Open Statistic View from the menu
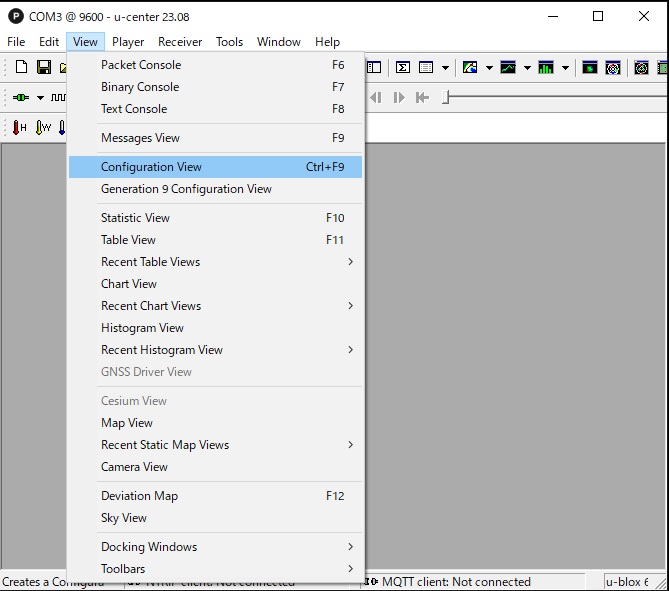The height and width of the screenshot is (591, 669). 215,218
